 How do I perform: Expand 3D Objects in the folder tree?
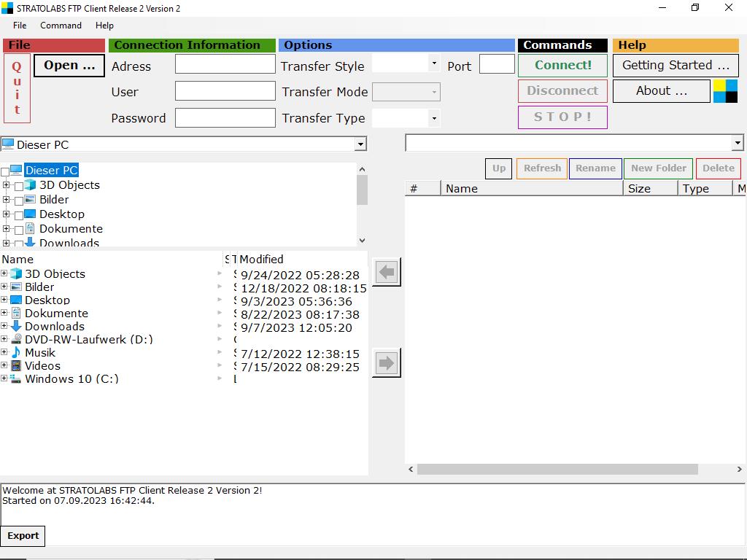(x=6, y=184)
